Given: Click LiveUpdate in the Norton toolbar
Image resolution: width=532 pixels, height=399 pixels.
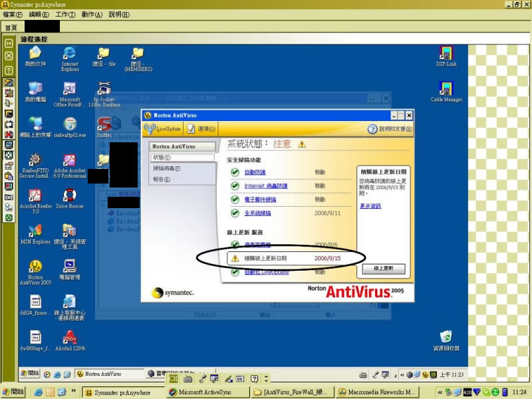Looking at the screenshot, I should [x=162, y=129].
